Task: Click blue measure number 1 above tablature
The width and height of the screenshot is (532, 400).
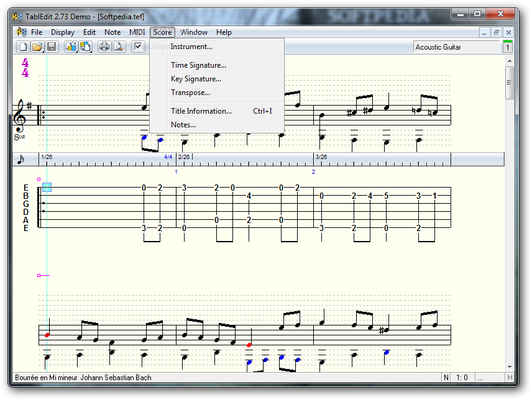Action: point(176,172)
